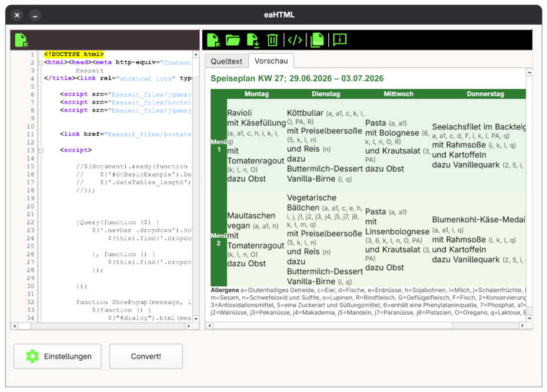Click the Blumenkohl-Käse-Medaillon text
Viewport: 547px width, 392px height.
tap(479, 220)
